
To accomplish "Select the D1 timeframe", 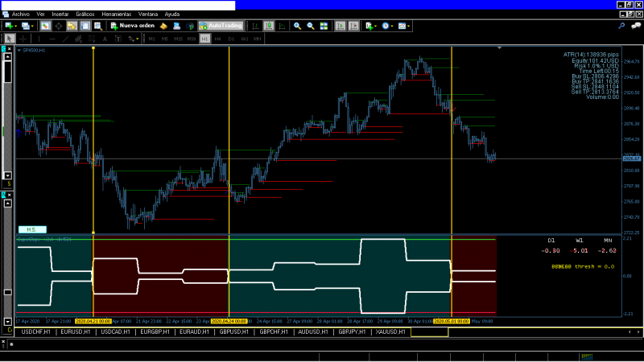I will (x=231, y=39).
